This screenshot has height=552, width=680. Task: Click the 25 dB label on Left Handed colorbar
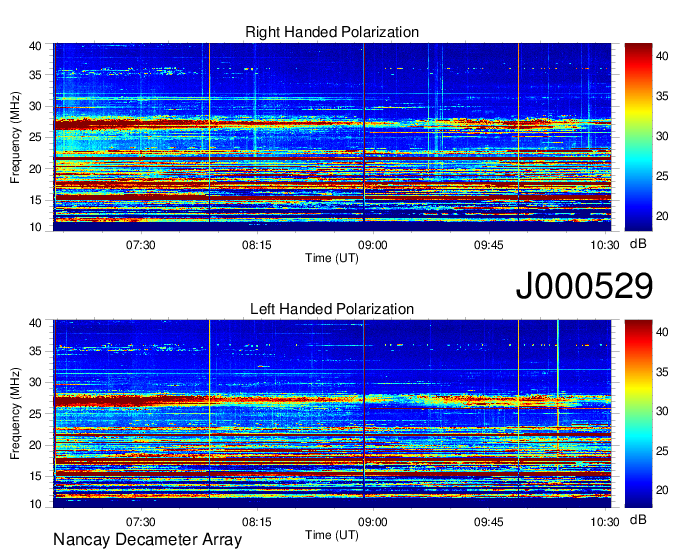tap(662, 451)
